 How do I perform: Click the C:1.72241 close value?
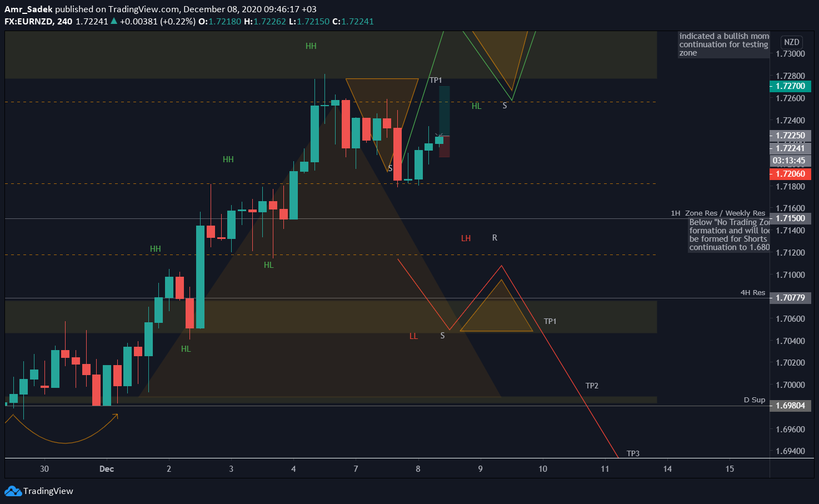tap(353, 22)
